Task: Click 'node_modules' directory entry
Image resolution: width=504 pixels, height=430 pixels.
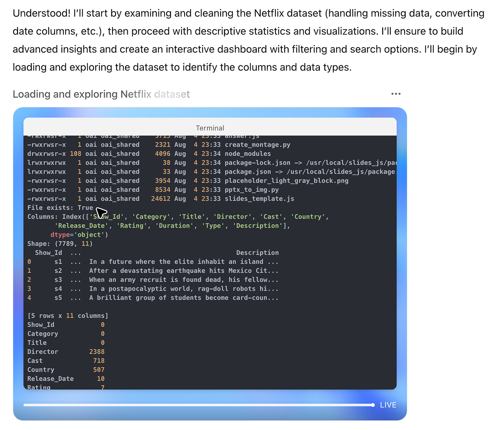Action: 248,154
